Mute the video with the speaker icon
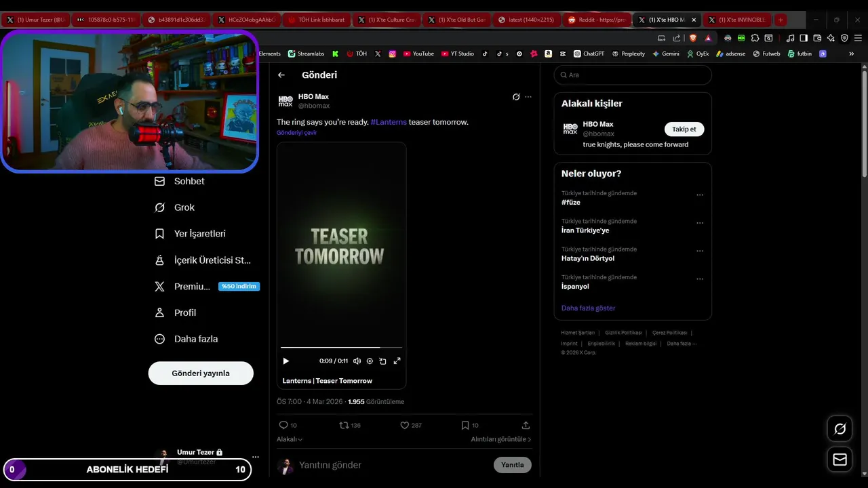The height and width of the screenshot is (488, 868). pos(357,361)
